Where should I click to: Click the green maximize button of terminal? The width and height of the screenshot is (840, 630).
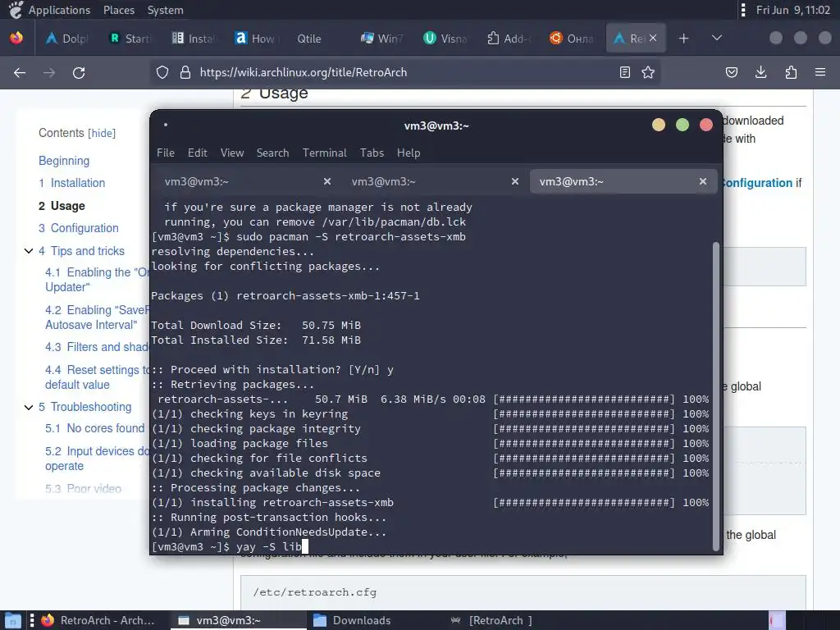682,125
